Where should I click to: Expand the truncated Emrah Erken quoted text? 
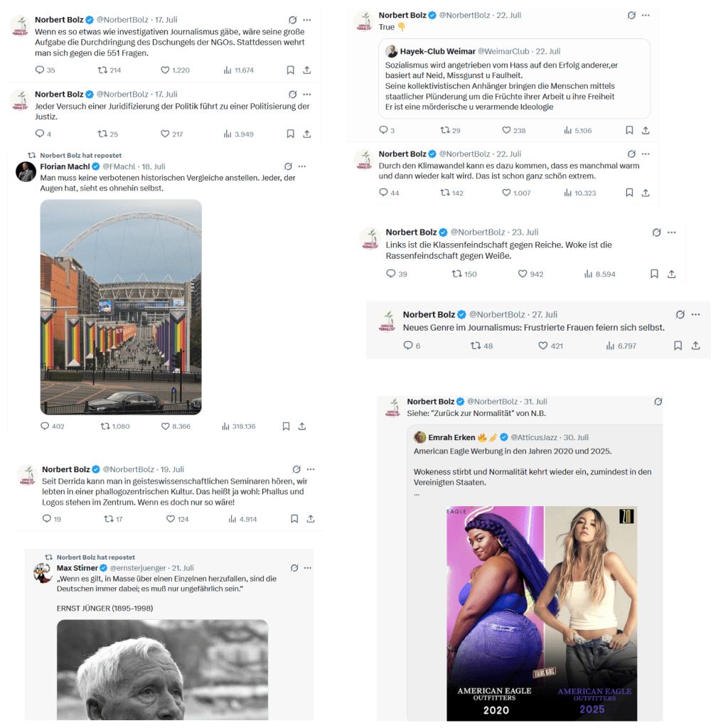tap(417, 495)
